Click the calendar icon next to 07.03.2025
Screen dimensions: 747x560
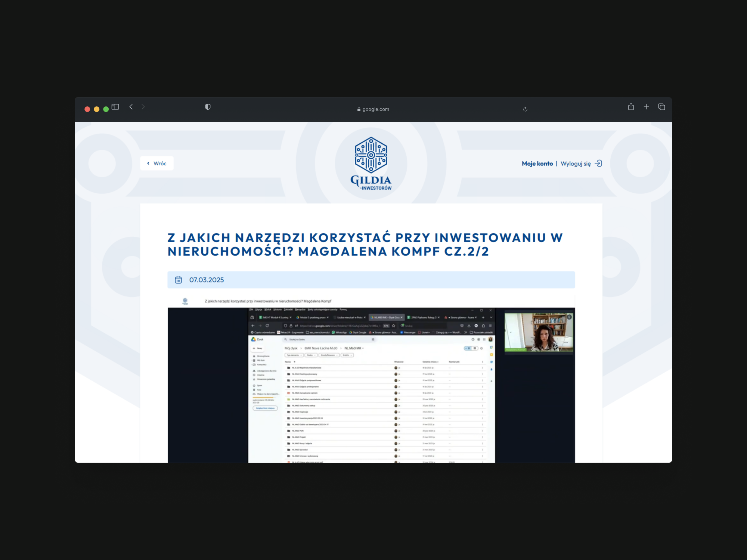click(x=179, y=280)
